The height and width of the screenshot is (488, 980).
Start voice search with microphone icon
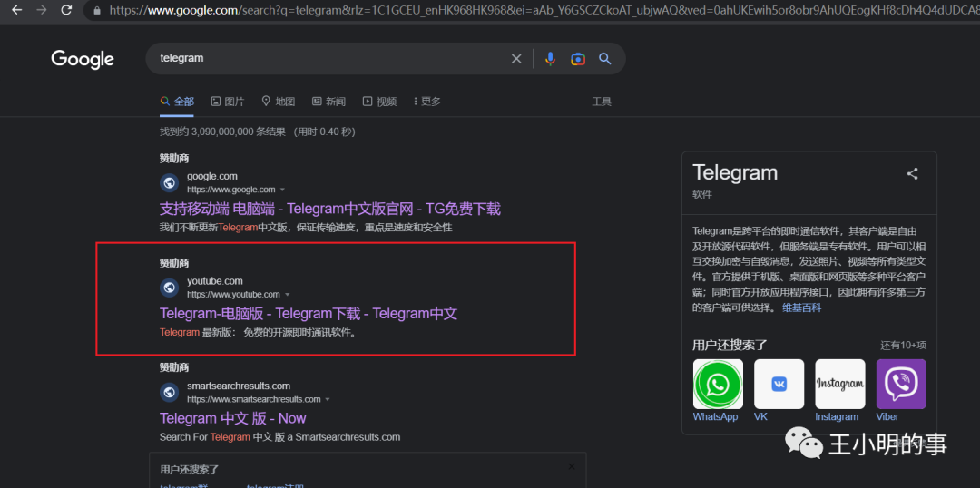click(550, 59)
